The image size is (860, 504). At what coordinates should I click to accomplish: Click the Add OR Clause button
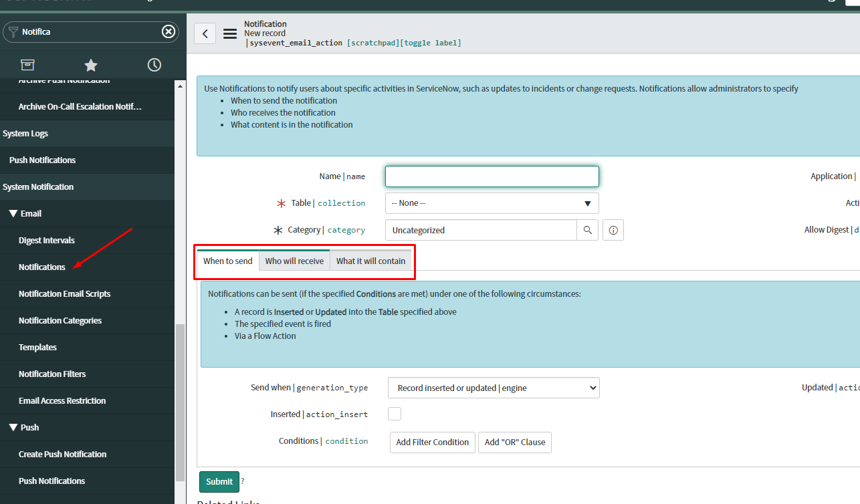pos(514,442)
